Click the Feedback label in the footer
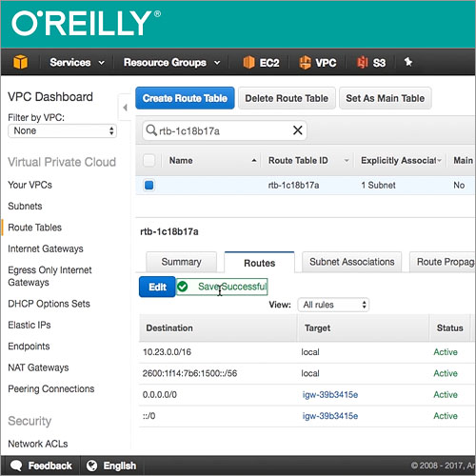Image resolution: width=476 pixels, height=476 pixels. [x=50, y=466]
